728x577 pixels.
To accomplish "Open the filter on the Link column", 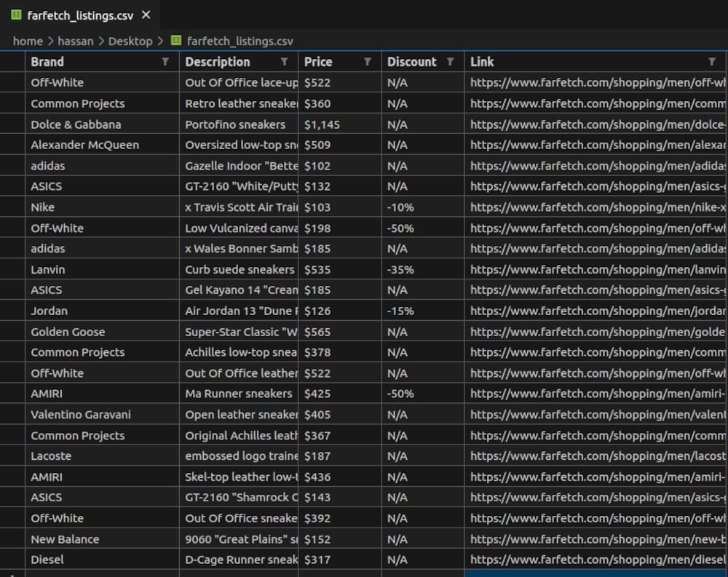I will 712,62.
